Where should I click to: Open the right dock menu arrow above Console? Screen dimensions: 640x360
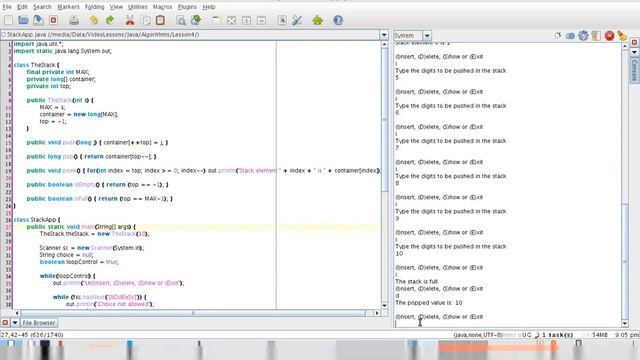[x=634, y=52]
